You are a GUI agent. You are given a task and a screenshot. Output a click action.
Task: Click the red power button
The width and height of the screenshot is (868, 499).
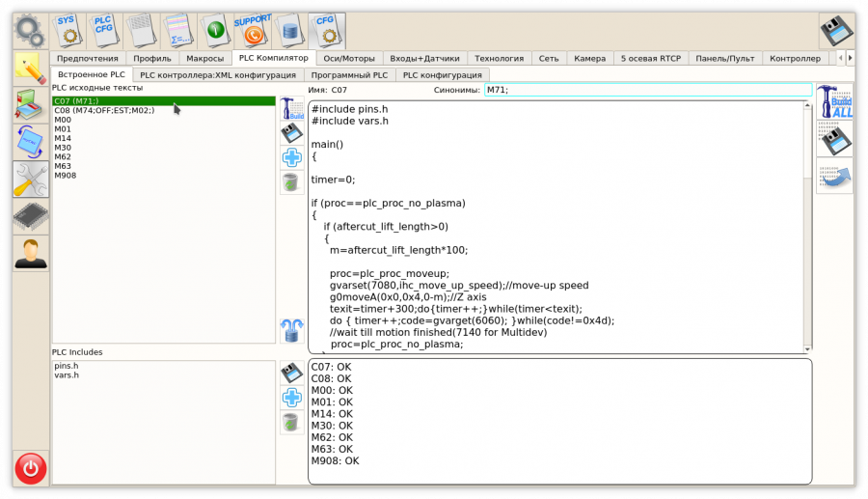[x=31, y=469]
